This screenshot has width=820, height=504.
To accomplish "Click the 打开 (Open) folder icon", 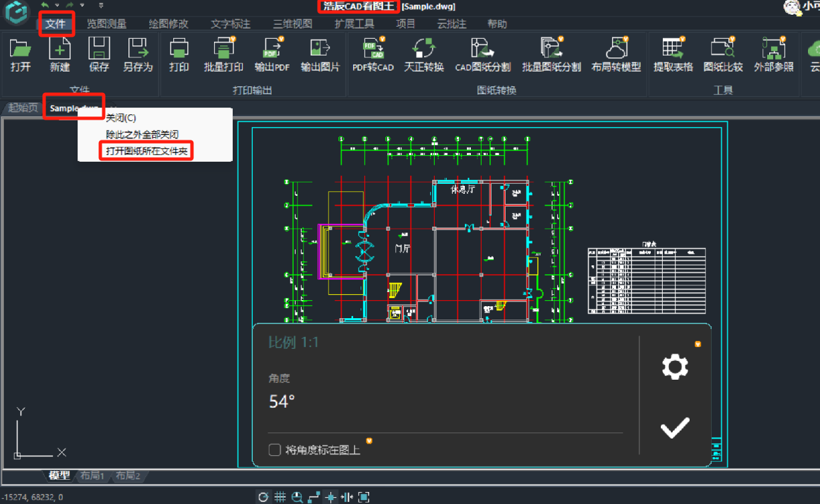I will pyautogui.click(x=21, y=49).
